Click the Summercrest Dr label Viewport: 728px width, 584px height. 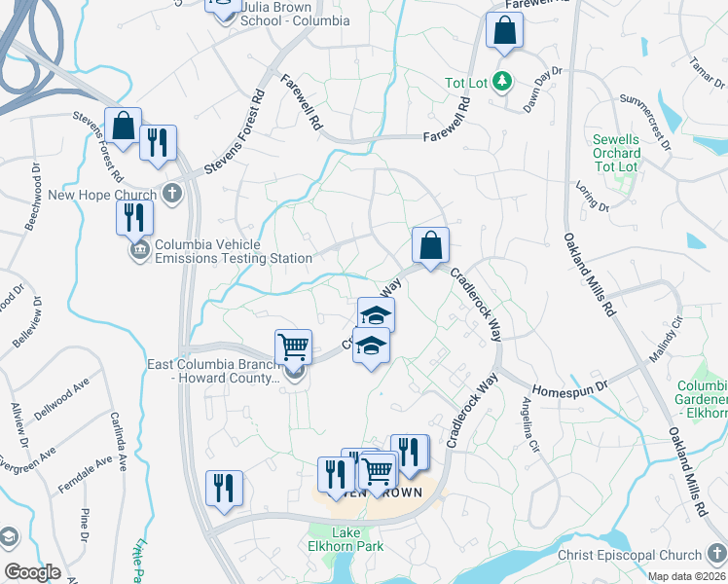coord(646,122)
